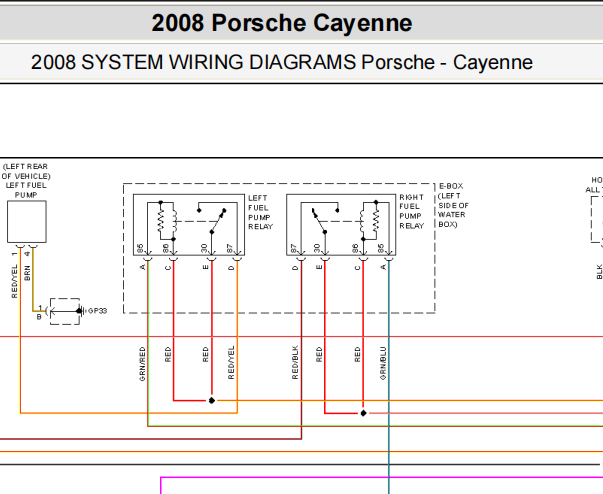Select 'RED/YEL' label under left relay
The image size is (603, 494).
click(231, 363)
